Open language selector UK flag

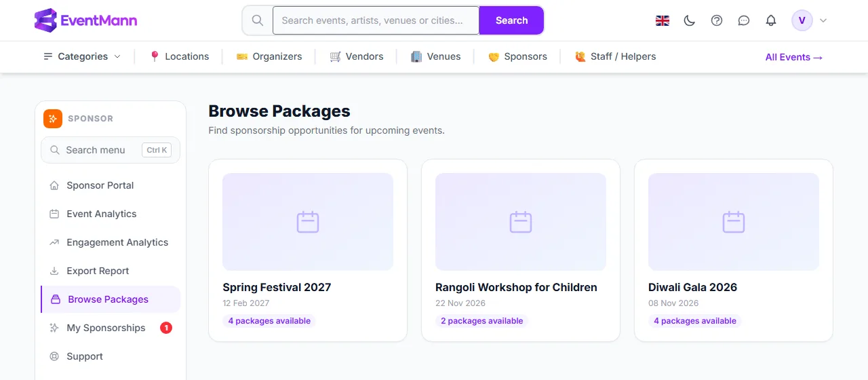tap(663, 20)
